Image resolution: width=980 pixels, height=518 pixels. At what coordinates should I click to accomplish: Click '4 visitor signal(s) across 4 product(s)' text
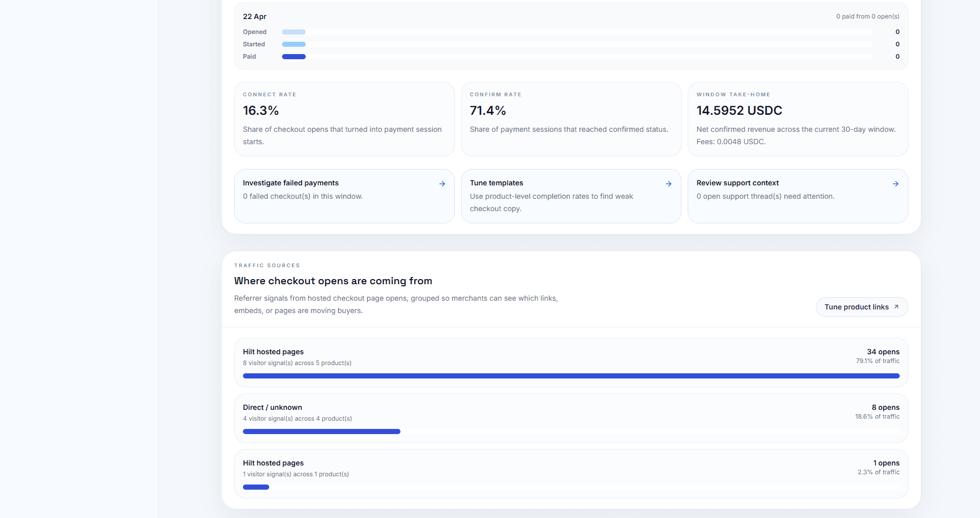tap(297, 419)
